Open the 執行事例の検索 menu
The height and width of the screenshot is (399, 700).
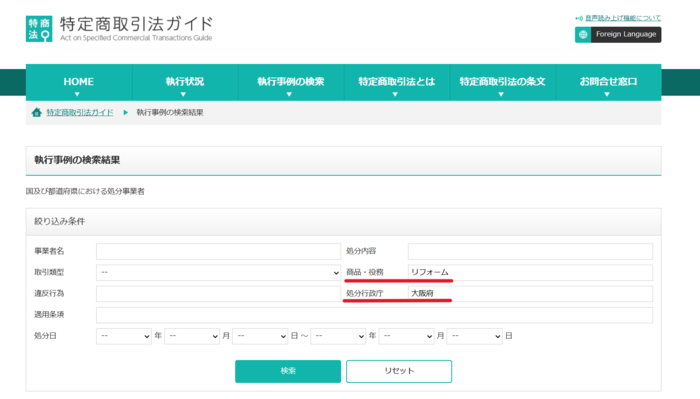pyautogui.click(x=291, y=83)
